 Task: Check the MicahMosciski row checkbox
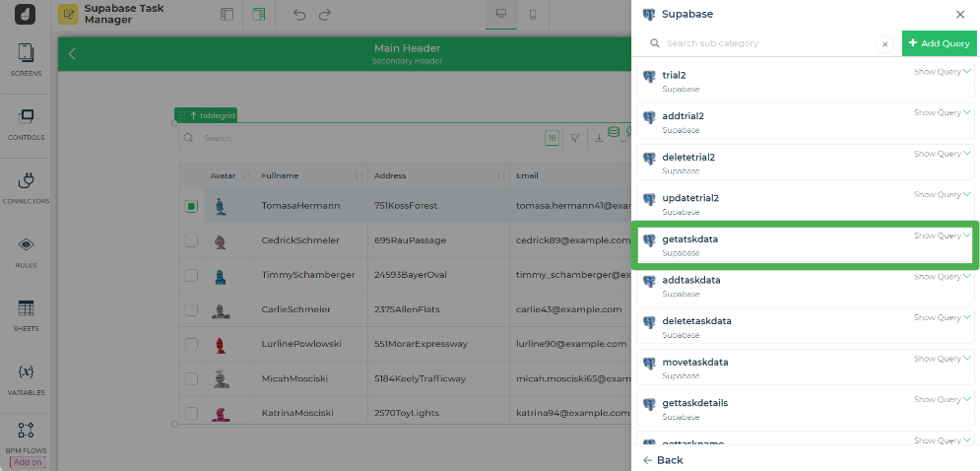[191, 378]
